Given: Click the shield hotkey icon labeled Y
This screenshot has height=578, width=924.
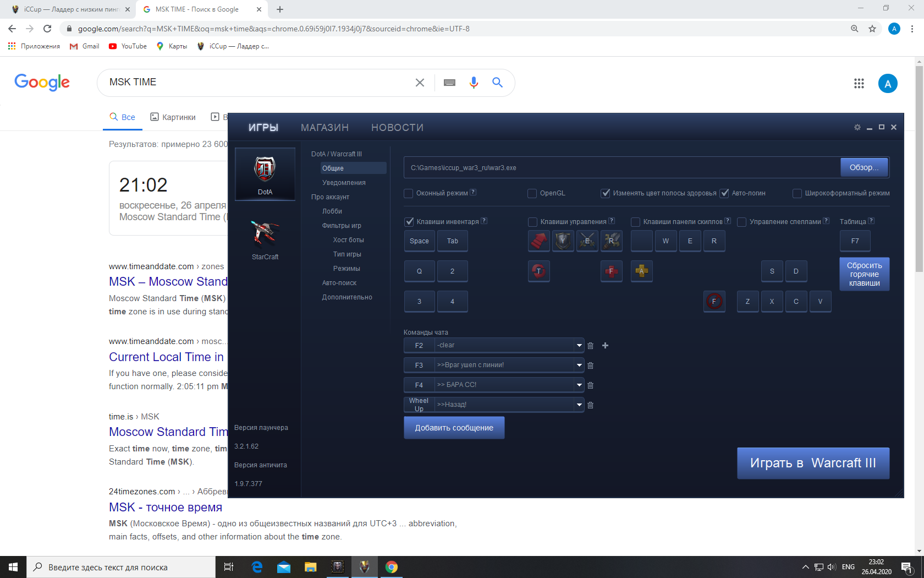Looking at the screenshot, I should [x=563, y=241].
